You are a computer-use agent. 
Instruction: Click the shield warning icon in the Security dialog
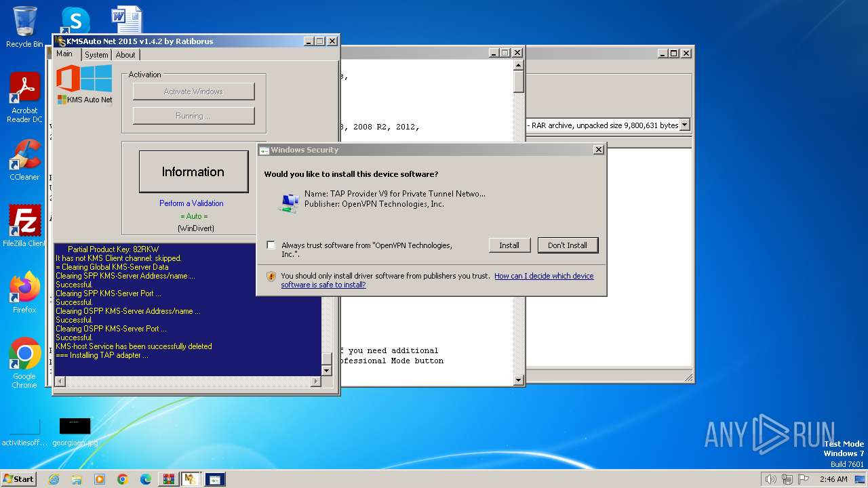pos(271,276)
